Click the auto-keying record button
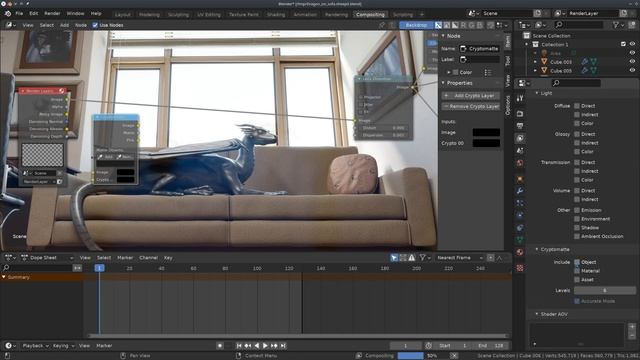The height and width of the screenshot is (360, 640). [220, 346]
